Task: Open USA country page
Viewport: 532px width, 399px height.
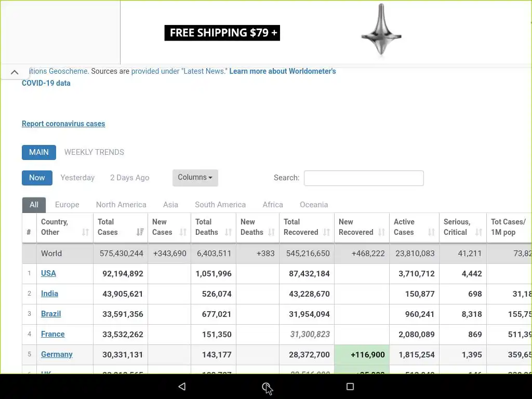Action: click(48, 273)
